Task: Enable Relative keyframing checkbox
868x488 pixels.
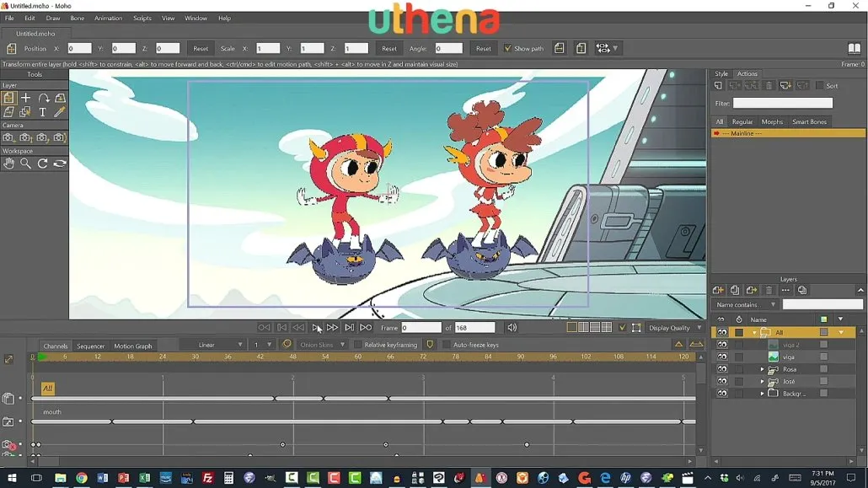Action: point(357,345)
